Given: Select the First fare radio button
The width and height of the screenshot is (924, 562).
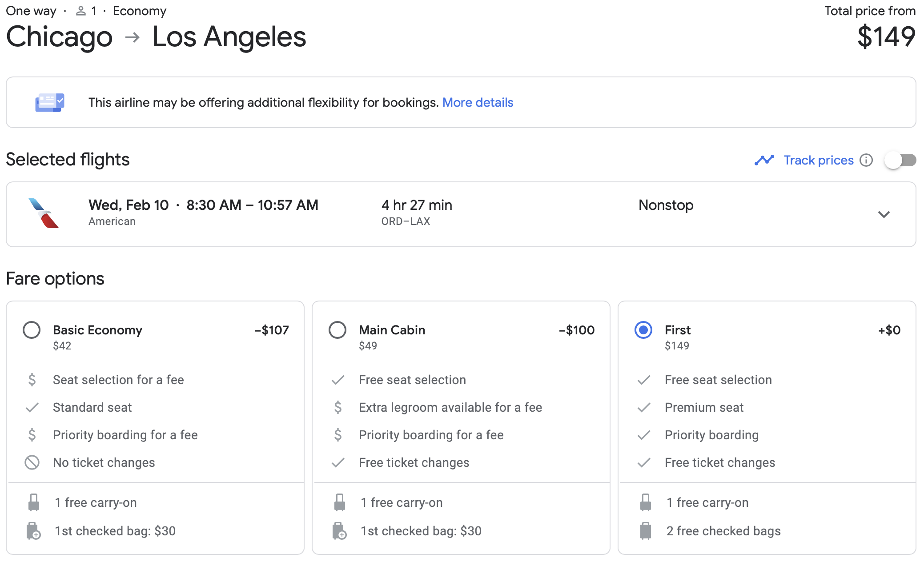Looking at the screenshot, I should click(x=643, y=330).
